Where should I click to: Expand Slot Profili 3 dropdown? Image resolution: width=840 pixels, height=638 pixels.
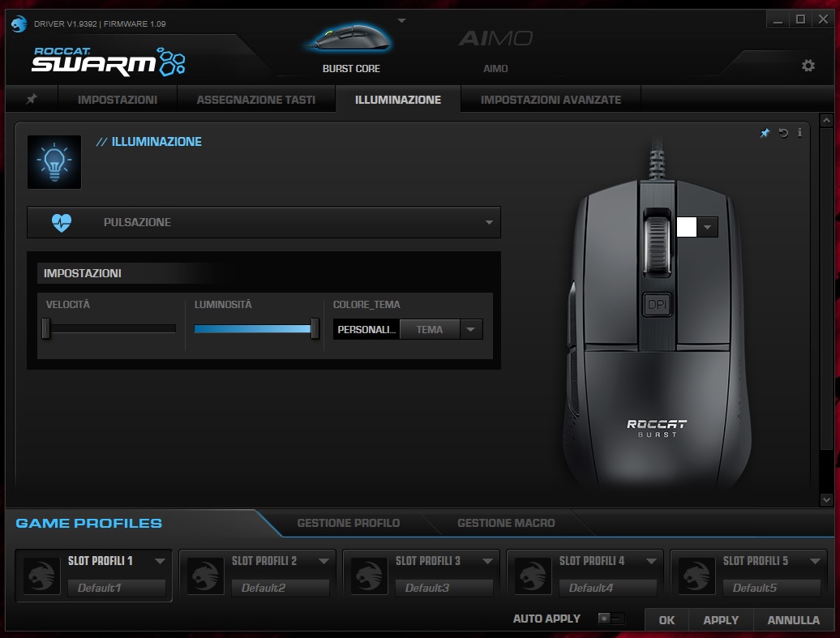(x=487, y=561)
